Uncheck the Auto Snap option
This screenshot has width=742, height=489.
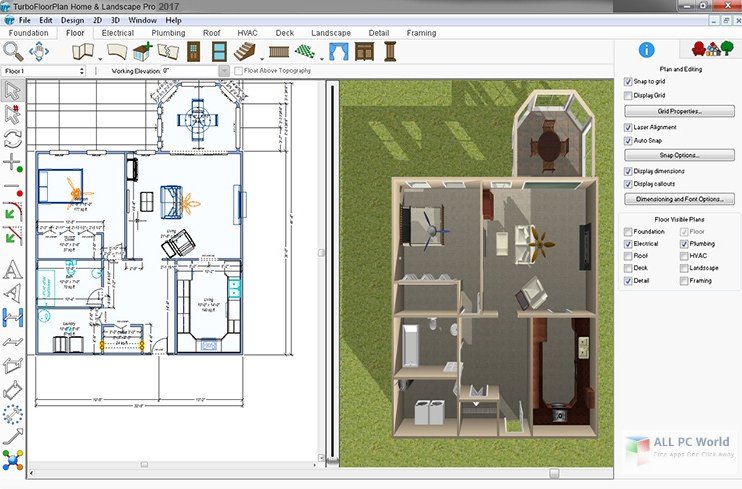[x=628, y=141]
